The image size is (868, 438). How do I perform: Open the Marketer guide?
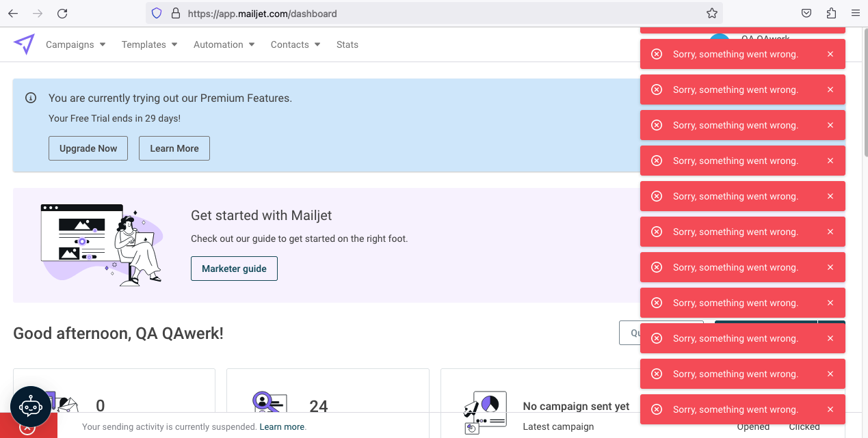click(234, 269)
